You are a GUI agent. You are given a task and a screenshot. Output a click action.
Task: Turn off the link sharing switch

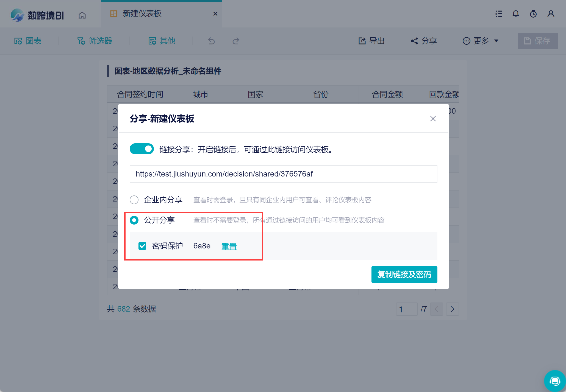pyautogui.click(x=142, y=149)
